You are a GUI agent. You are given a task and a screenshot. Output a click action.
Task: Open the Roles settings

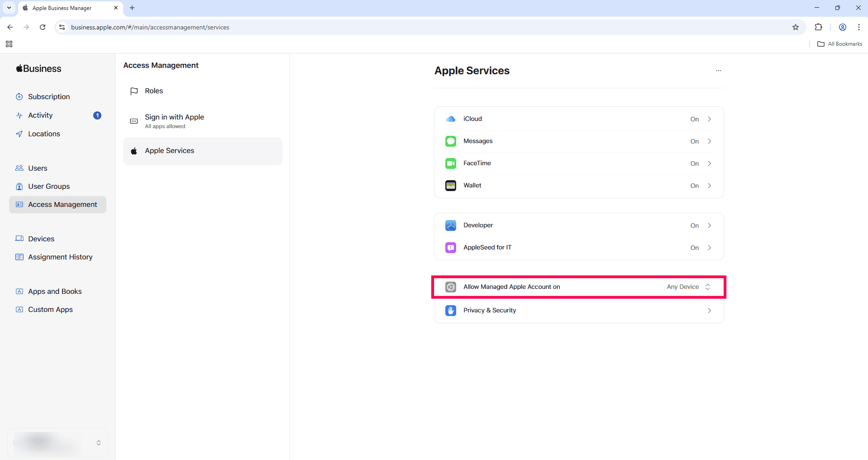coord(203,91)
